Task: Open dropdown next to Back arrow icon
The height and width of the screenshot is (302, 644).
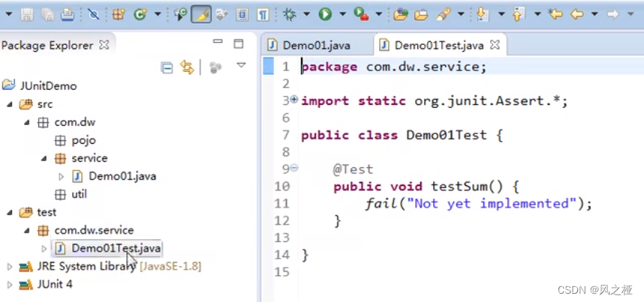Action: 594,15
